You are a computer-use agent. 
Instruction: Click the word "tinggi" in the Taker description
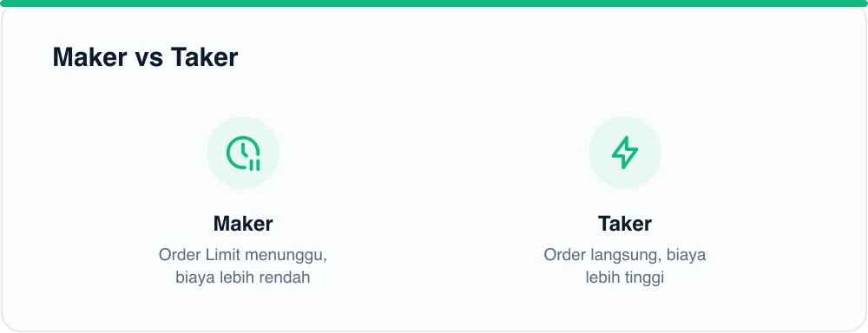pyautogui.click(x=644, y=277)
